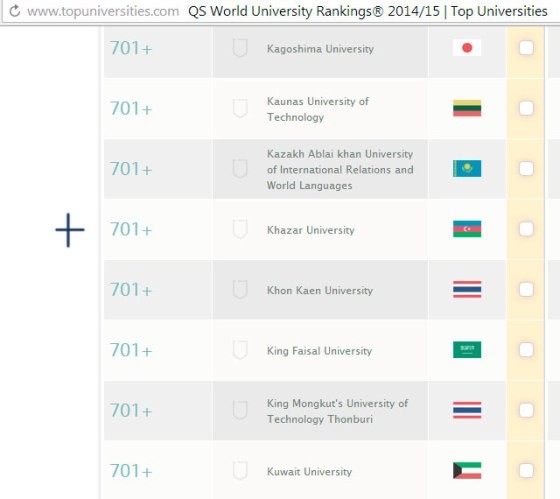Image resolution: width=560 pixels, height=499 pixels.
Task: Open the King Faisal University link
Action: (x=319, y=350)
